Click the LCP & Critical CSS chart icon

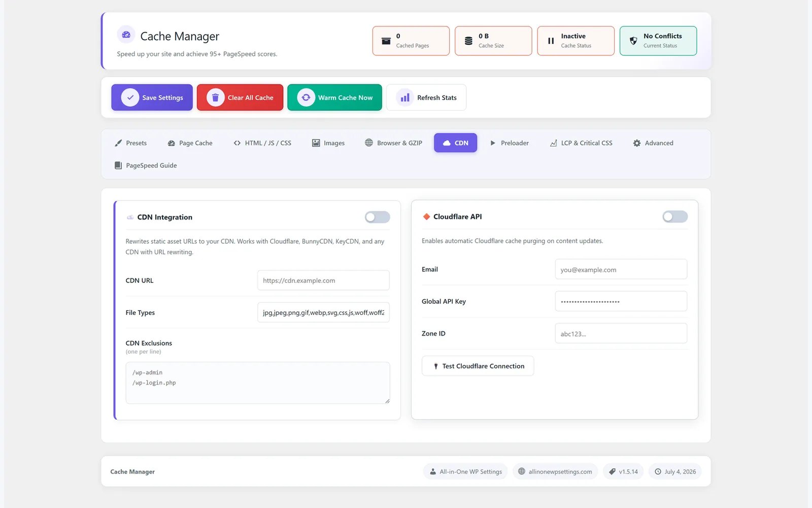[x=554, y=143]
